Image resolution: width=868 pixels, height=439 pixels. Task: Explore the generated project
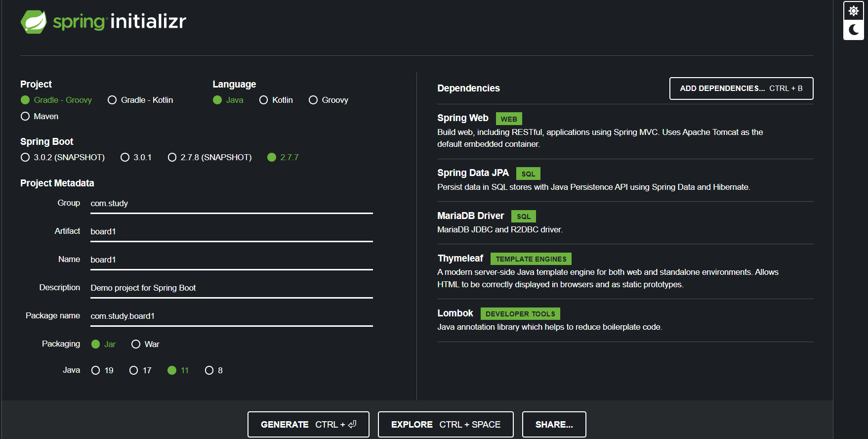(446, 424)
